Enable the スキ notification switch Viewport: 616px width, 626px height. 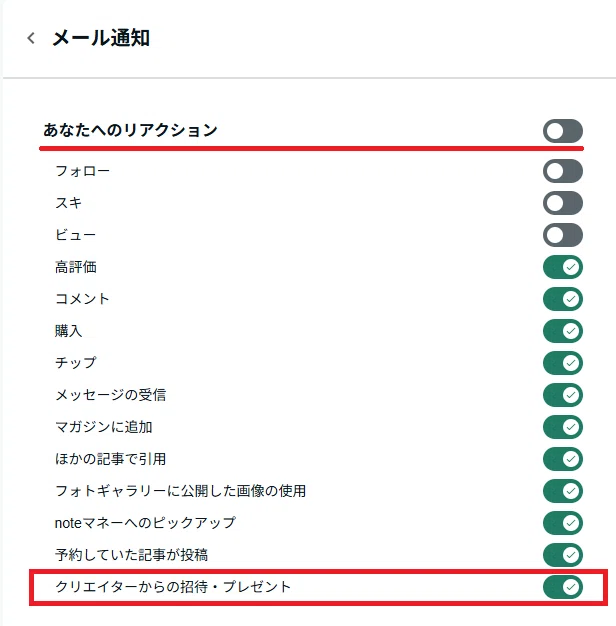(x=563, y=203)
